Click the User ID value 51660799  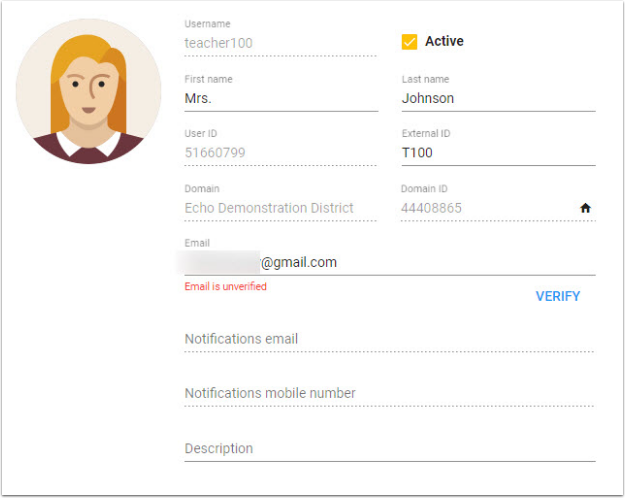(x=216, y=153)
